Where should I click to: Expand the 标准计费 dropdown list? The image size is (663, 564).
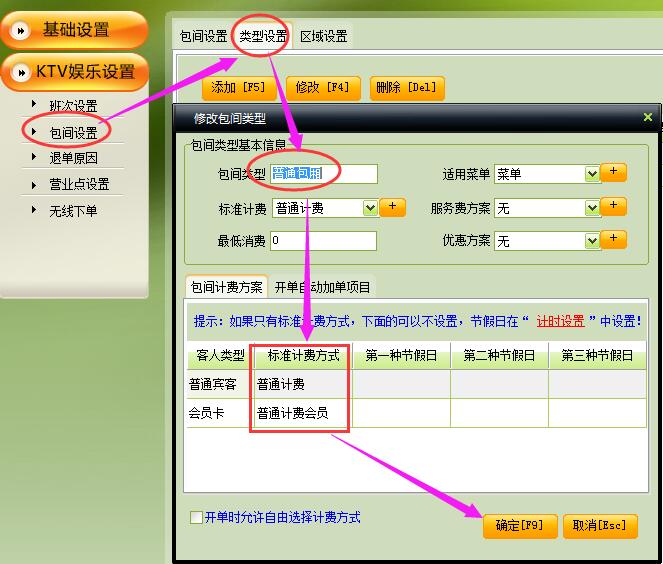(370, 208)
